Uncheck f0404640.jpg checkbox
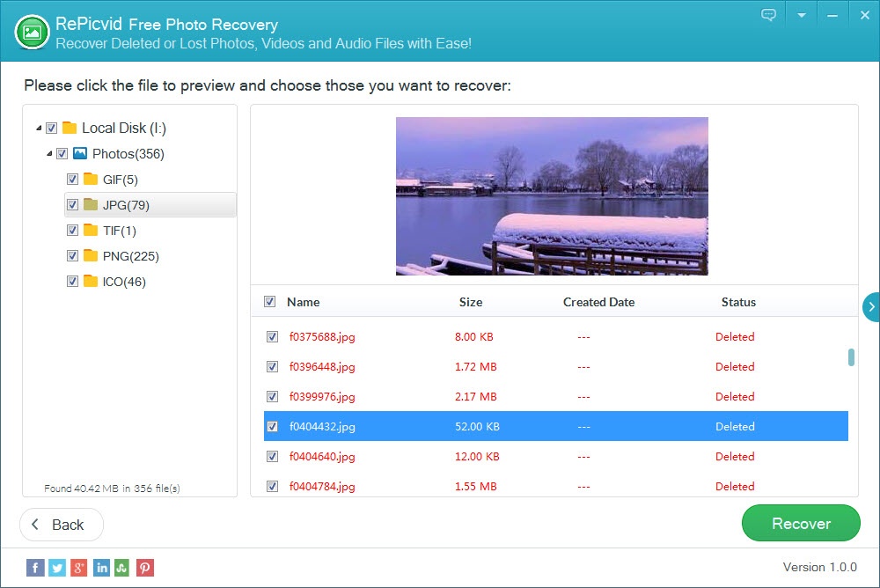Image resolution: width=880 pixels, height=588 pixels. point(272,457)
